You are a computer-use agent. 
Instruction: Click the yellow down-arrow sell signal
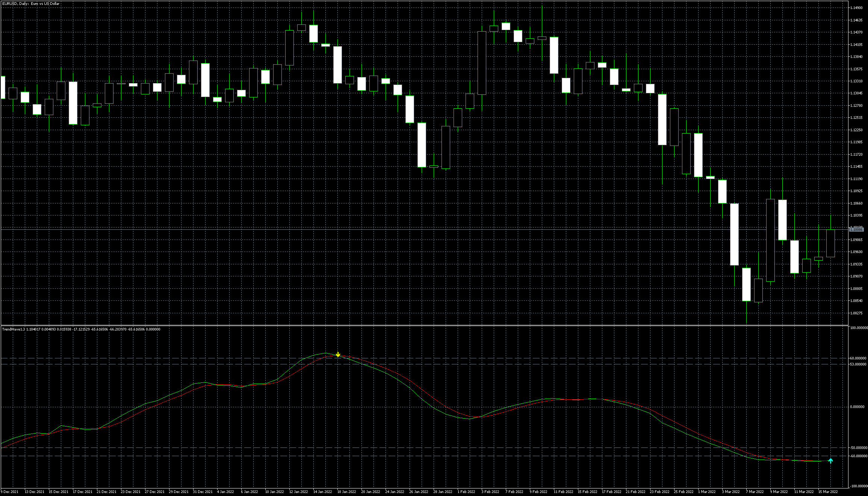tap(338, 355)
